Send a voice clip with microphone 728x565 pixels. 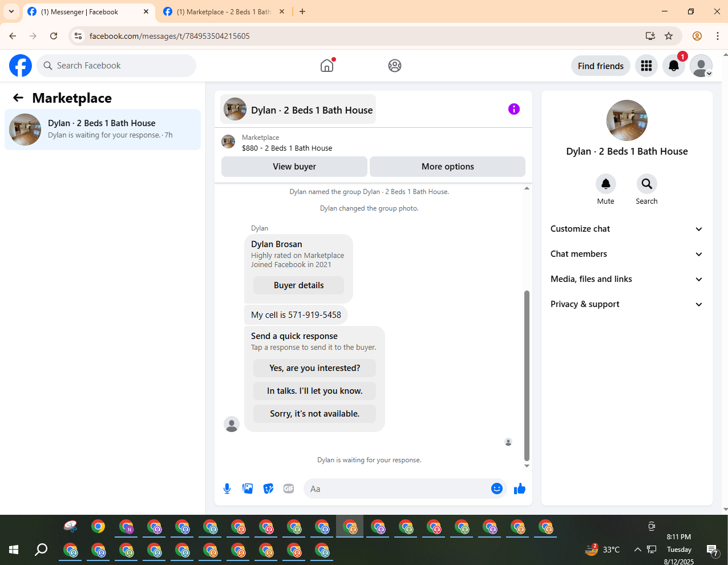click(227, 489)
